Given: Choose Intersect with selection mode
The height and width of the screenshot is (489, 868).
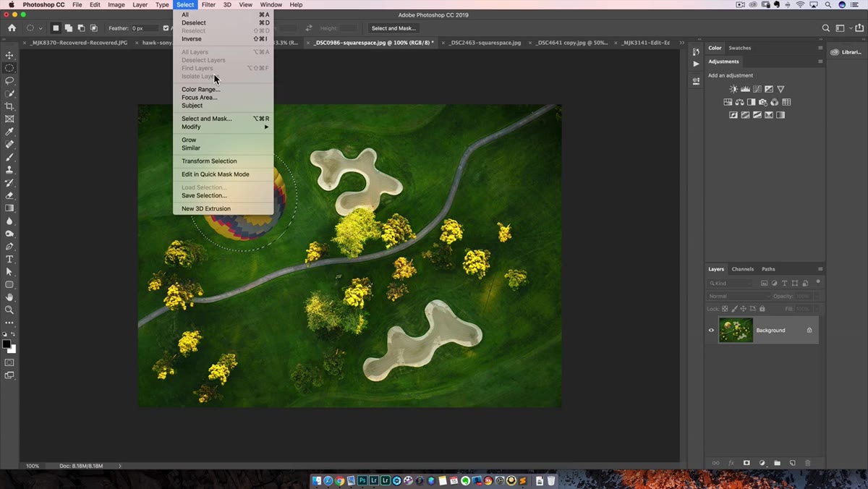Looking at the screenshot, I should tap(94, 28).
